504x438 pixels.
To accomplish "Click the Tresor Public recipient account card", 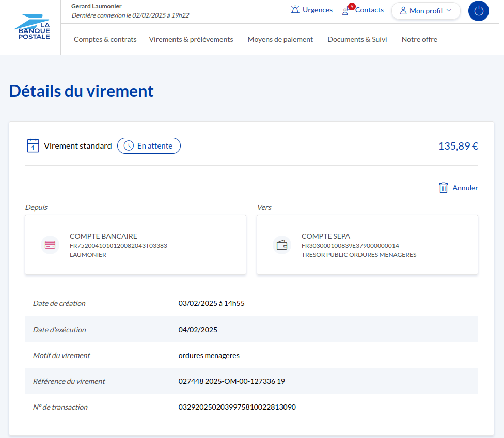I will coord(367,245).
